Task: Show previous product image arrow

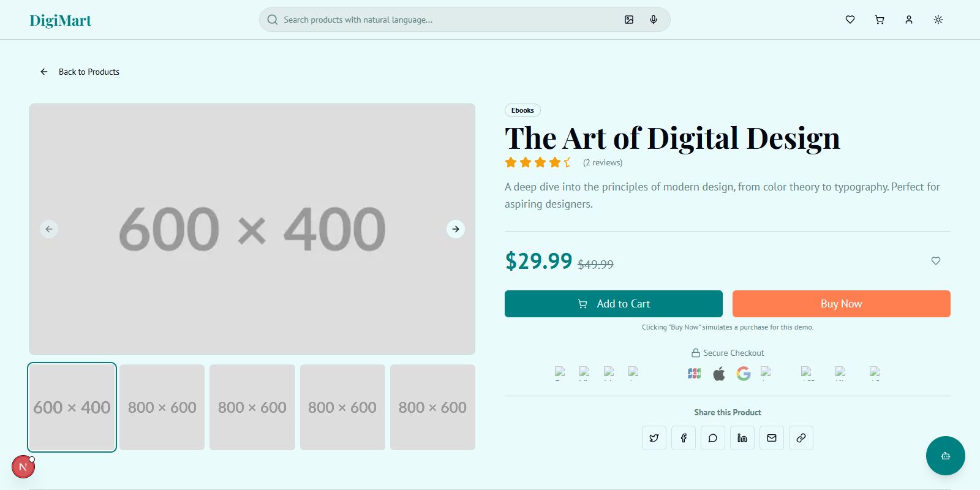Action: 49,229
